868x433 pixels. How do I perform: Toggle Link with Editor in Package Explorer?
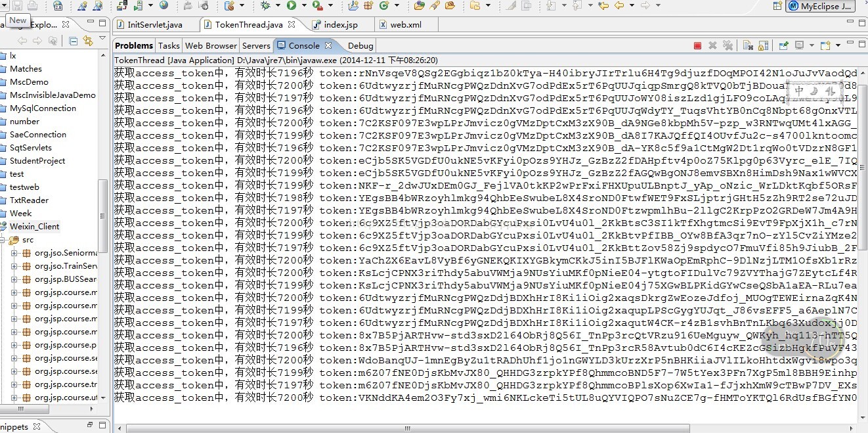[88, 41]
